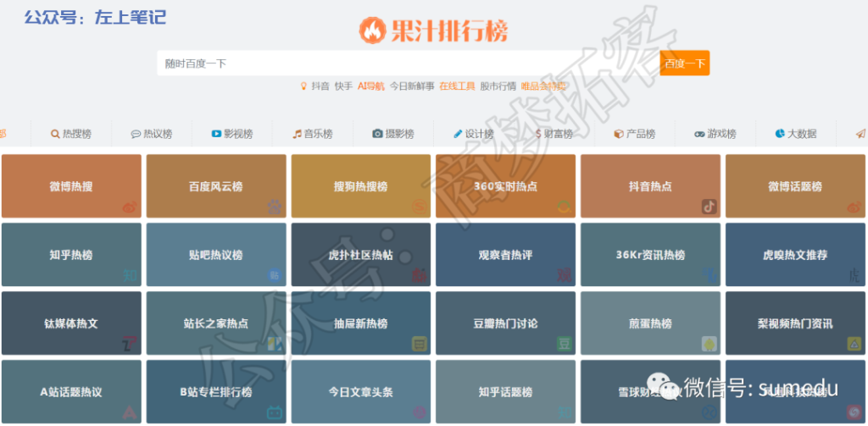Select the 摄影榜 tab
The height and width of the screenshot is (426, 868).
pyautogui.click(x=393, y=134)
